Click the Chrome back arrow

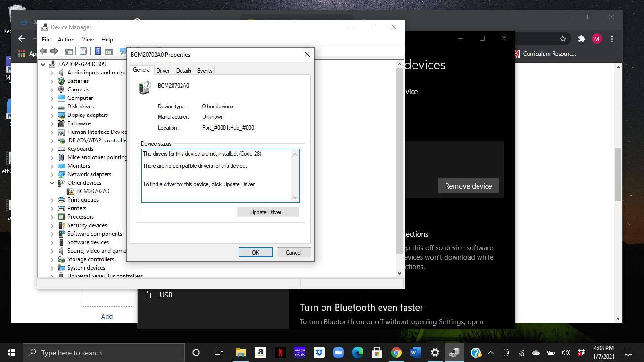tap(22, 39)
